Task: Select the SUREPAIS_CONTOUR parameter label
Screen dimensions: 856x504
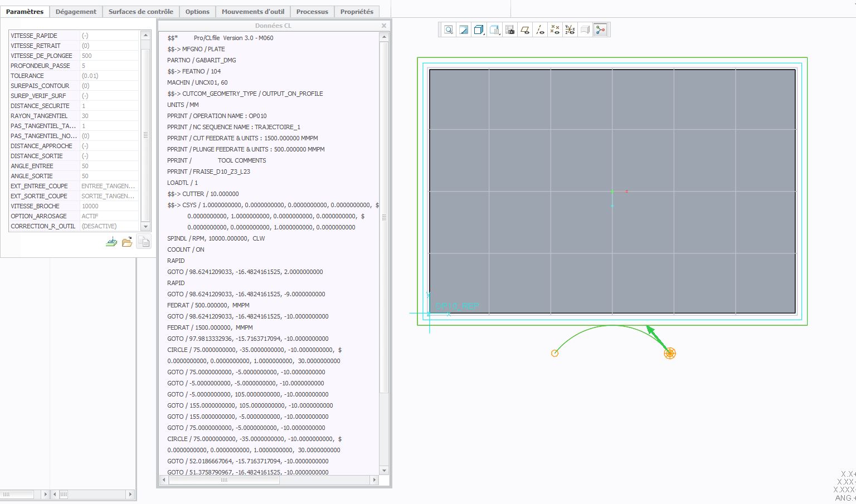Action: tap(40, 86)
